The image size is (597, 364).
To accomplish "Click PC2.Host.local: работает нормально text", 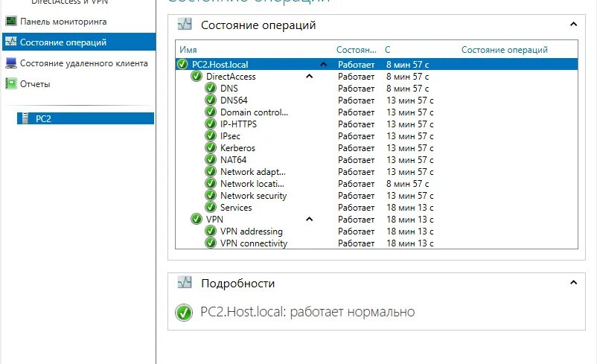I will point(307,312).
